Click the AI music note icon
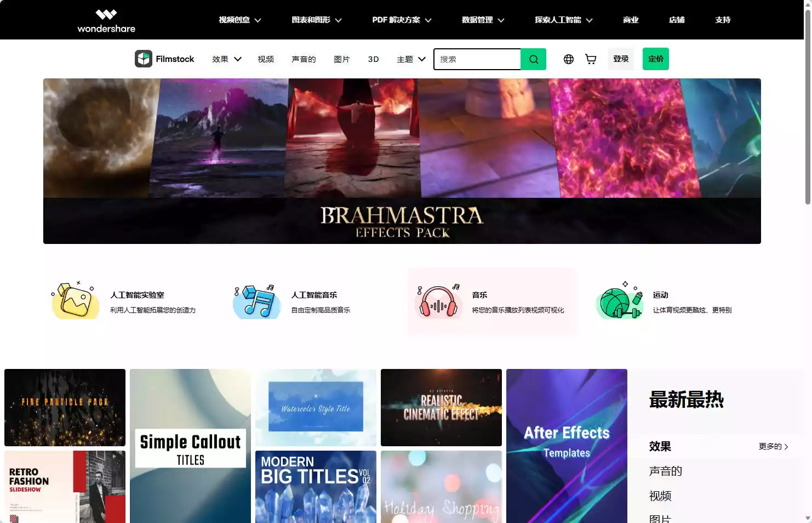 [256, 301]
